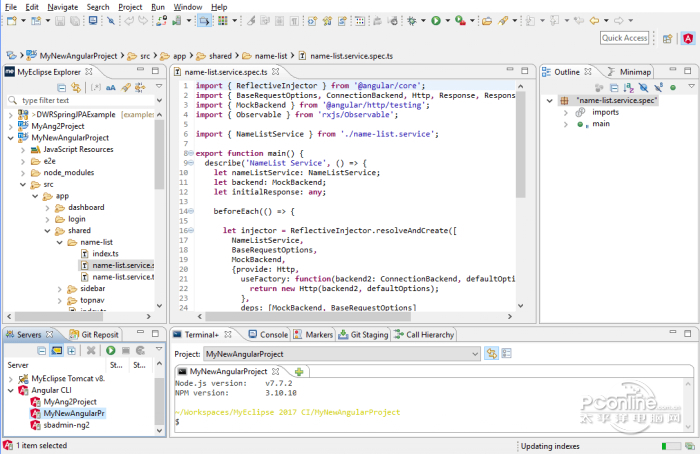
Task: Click the Angular perspective icon at top right
Action: (x=689, y=38)
